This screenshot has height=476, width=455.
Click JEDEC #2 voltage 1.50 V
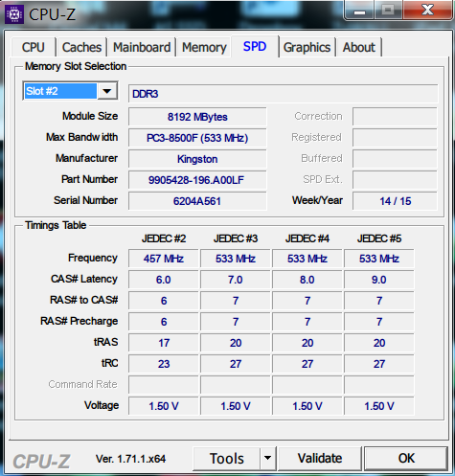pyautogui.click(x=164, y=406)
